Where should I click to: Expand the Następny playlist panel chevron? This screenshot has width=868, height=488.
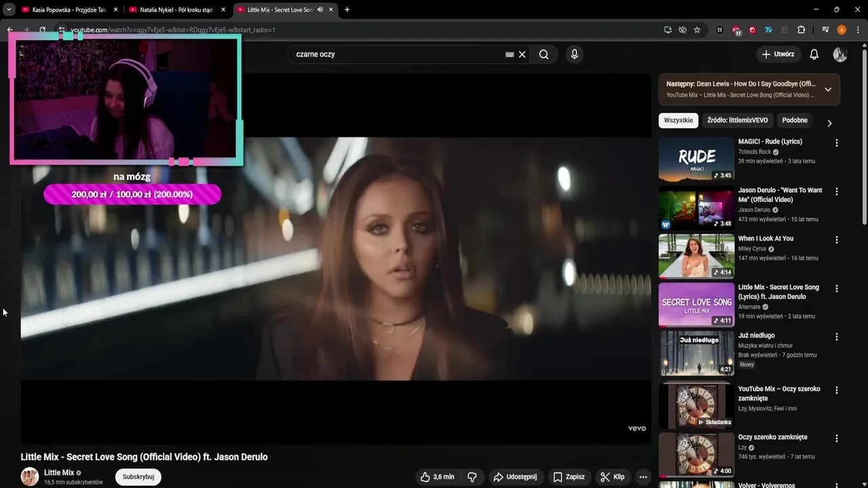(828, 89)
